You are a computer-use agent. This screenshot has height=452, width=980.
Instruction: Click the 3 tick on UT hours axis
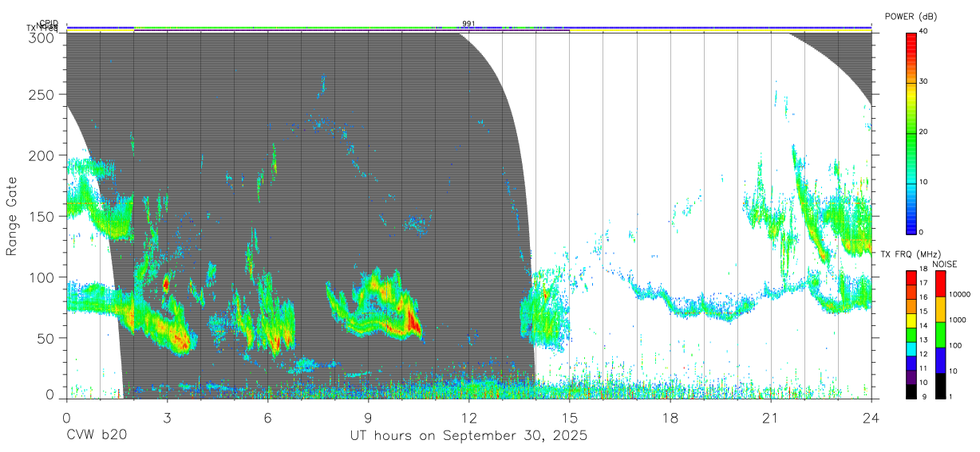coord(167,418)
